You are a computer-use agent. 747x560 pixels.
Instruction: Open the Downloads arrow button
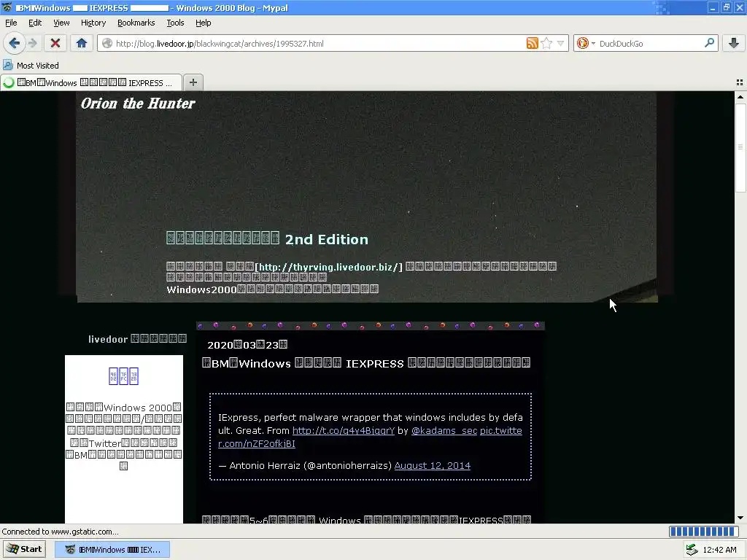click(734, 43)
